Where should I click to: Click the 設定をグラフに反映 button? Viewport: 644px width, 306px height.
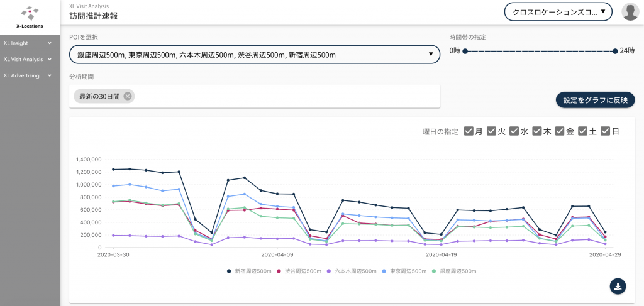click(595, 100)
